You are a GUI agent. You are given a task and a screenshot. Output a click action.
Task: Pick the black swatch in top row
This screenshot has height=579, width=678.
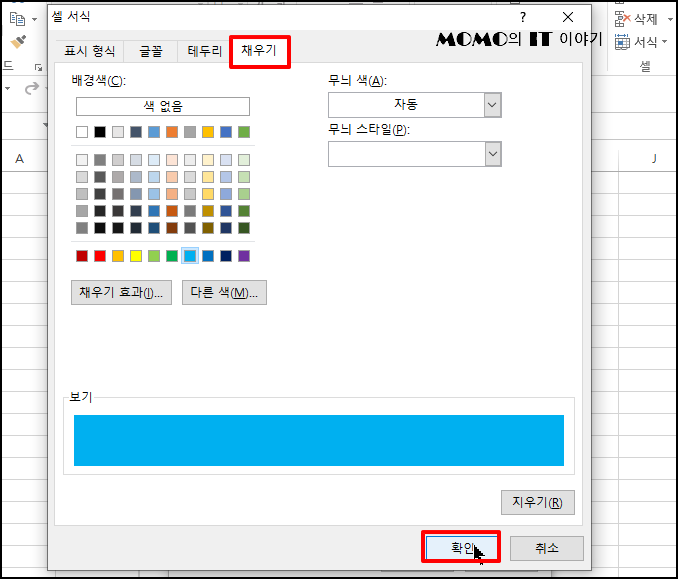tap(100, 132)
